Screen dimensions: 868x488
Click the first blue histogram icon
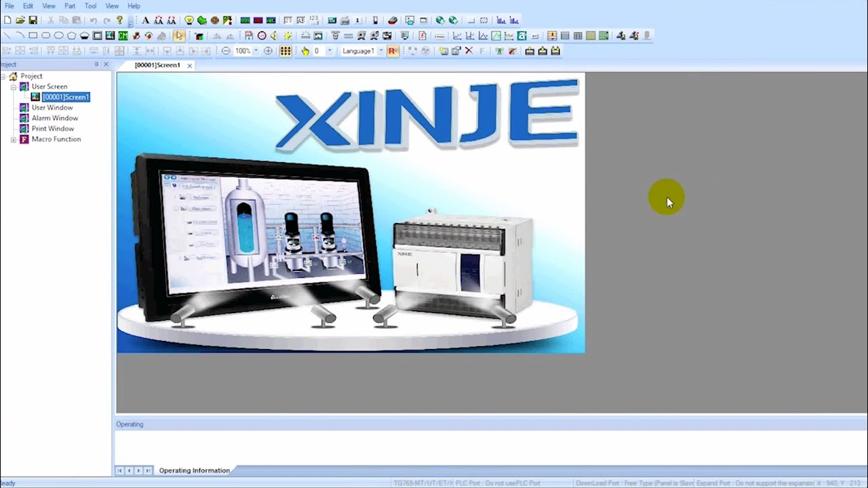(501, 20)
